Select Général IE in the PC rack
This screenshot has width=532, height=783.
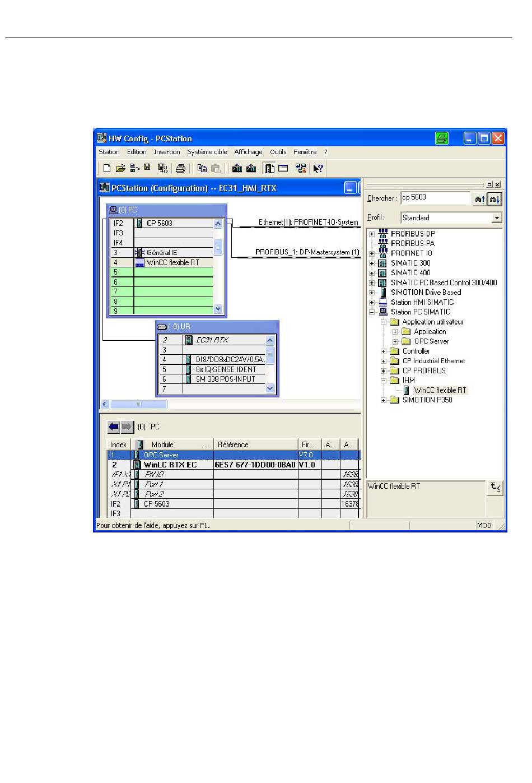tap(162, 253)
